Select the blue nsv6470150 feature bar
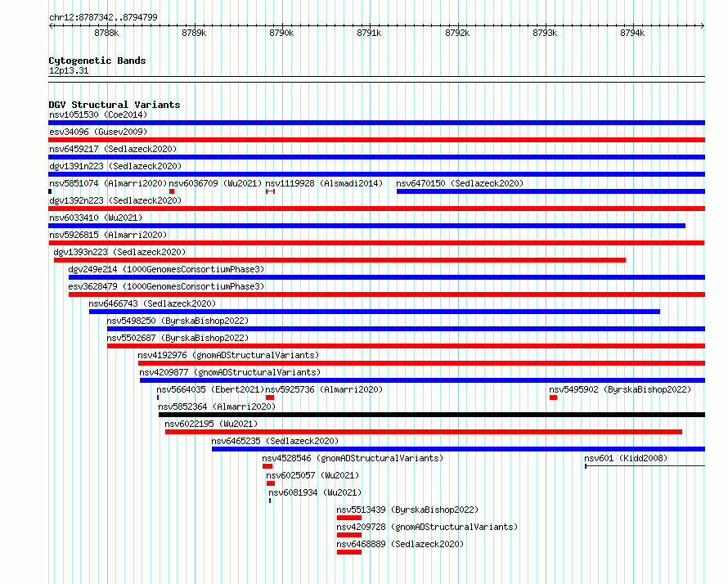Image resolution: width=728 pixels, height=584 pixels. pos(550,191)
